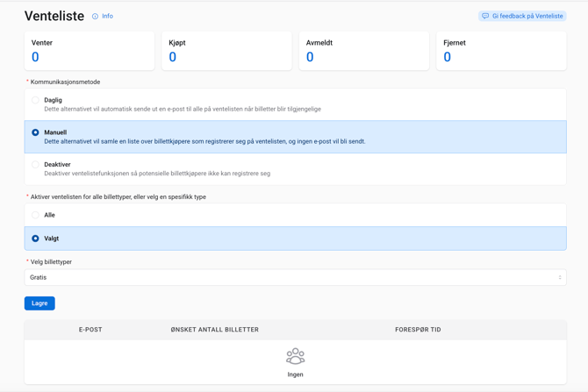Save settings with the Lagre button

click(x=39, y=303)
